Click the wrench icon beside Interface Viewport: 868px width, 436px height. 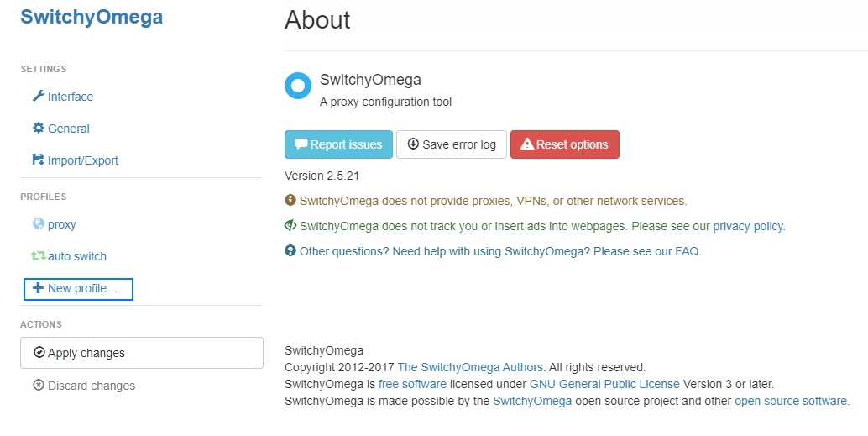(x=38, y=97)
